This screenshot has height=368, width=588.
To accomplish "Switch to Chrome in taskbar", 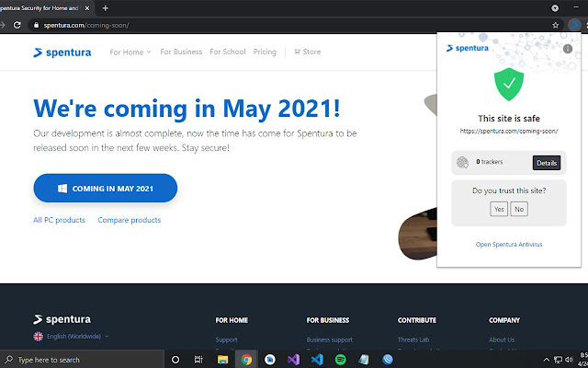I will click(246, 360).
